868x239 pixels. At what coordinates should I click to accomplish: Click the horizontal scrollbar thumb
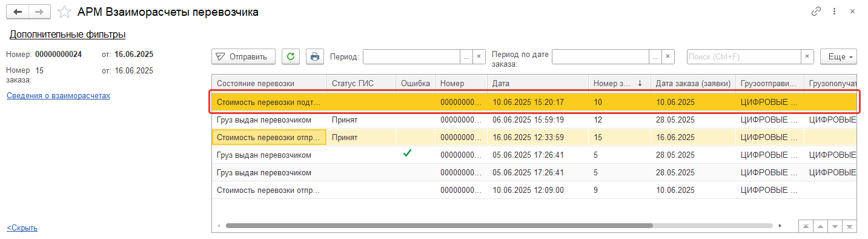click(x=439, y=225)
